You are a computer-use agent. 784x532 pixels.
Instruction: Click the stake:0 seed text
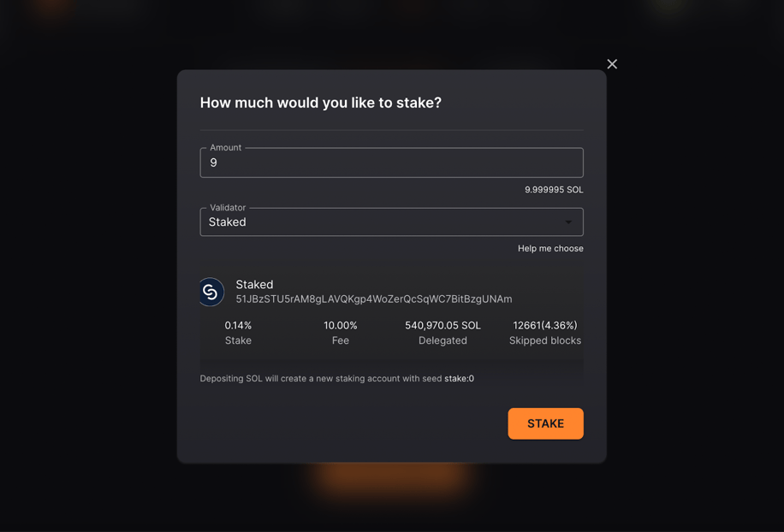[x=459, y=379]
